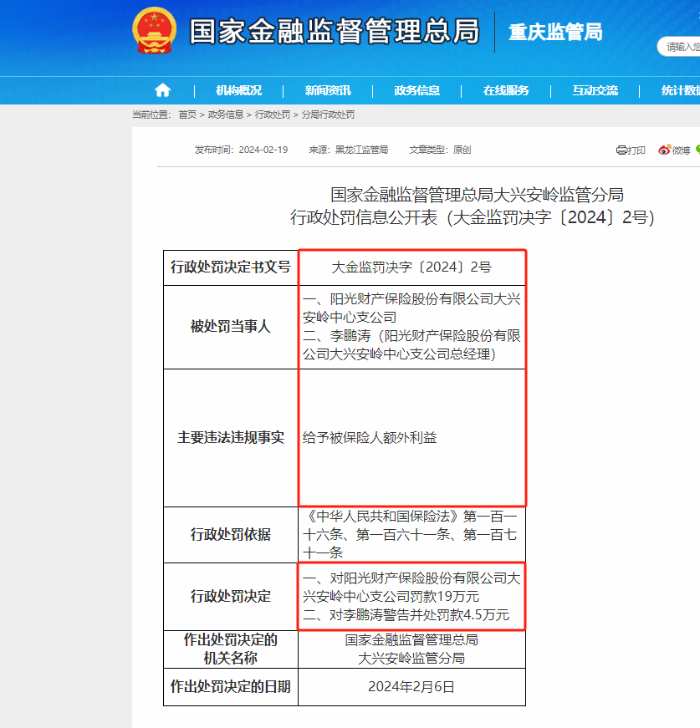Open the 互动交流 menu
Image resolution: width=700 pixels, height=728 pixels.
[595, 90]
